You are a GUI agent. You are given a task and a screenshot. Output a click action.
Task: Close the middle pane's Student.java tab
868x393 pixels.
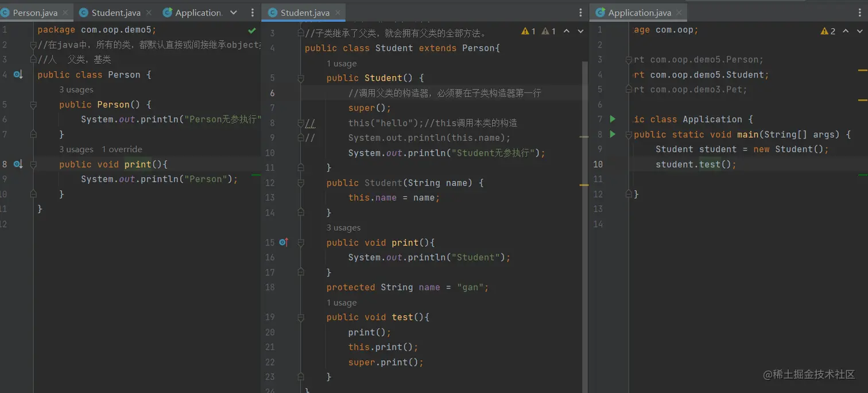(x=339, y=13)
